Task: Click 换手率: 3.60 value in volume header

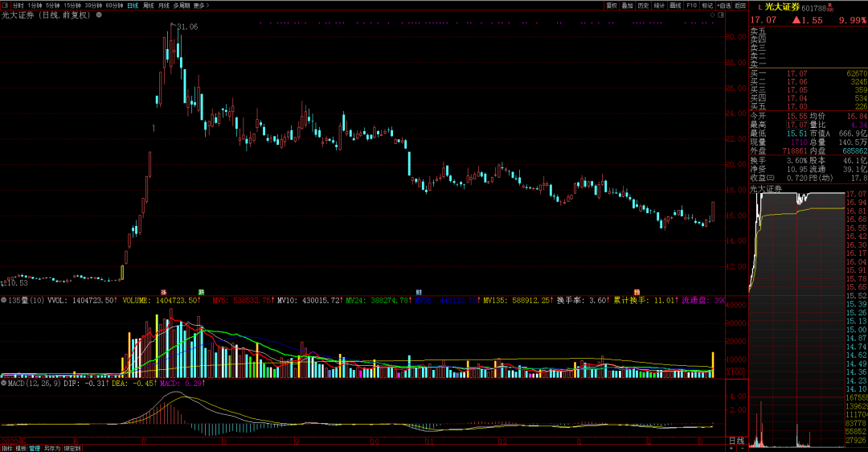Action: [583, 300]
